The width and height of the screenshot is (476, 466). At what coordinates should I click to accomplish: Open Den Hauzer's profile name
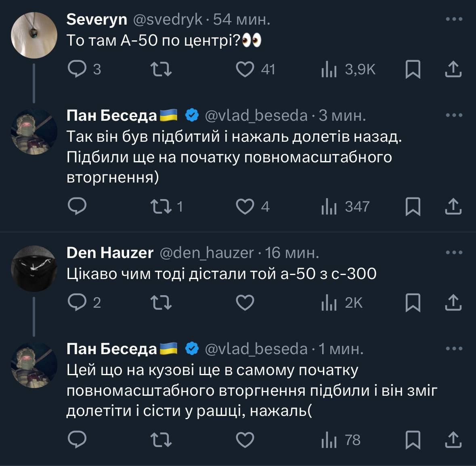tap(110, 253)
